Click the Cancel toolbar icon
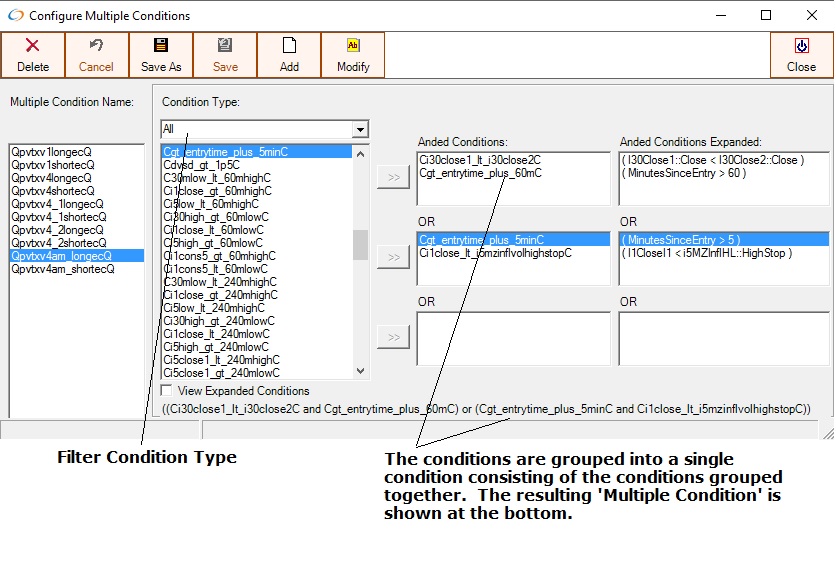Viewport: 836px width, 562px height. click(x=97, y=46)
